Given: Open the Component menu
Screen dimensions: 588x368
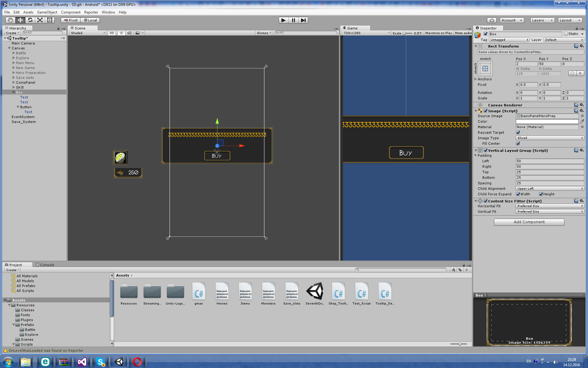Looking at the screenshot, I should point(71,12).
